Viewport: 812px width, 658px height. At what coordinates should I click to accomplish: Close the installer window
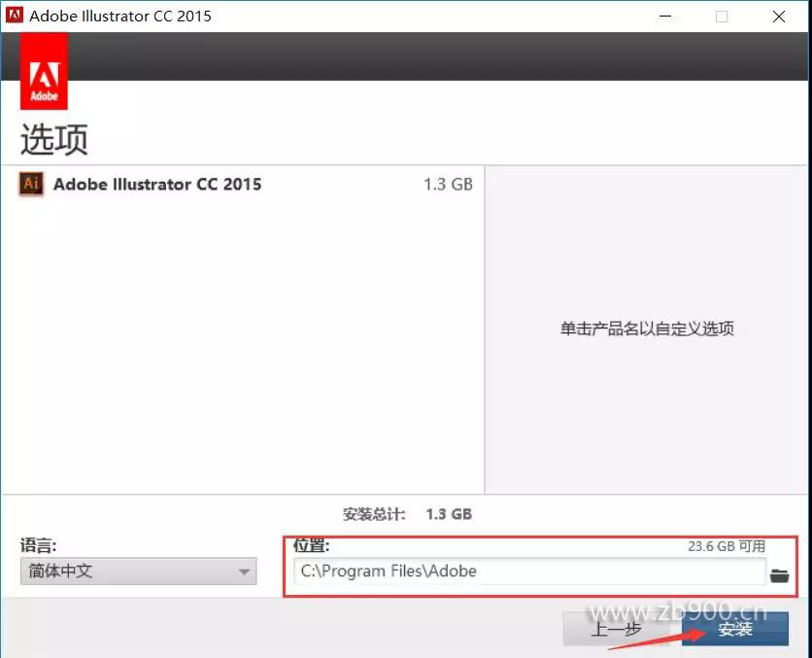point(779,17)
